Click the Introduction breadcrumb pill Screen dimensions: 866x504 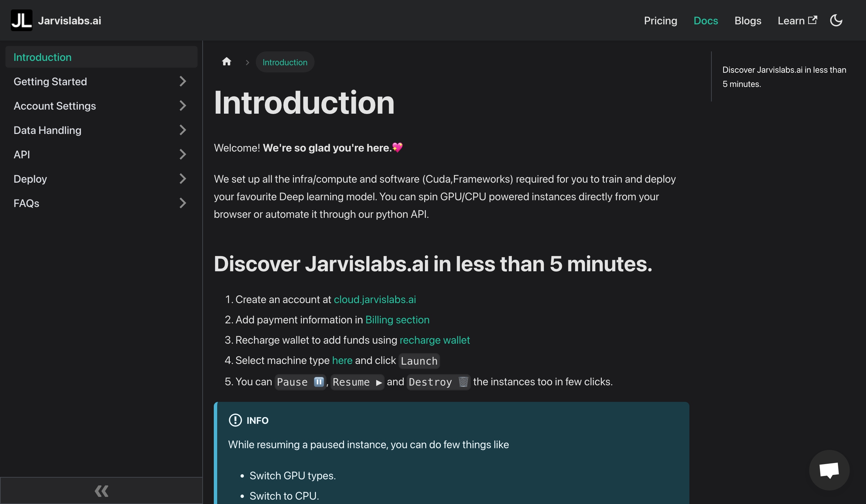[x=285, y=62]
